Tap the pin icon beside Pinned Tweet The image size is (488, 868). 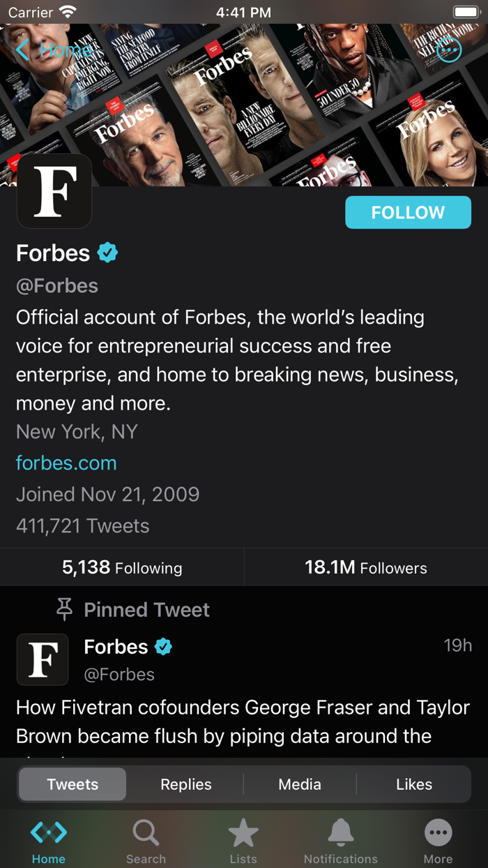(x=64, y=609)
